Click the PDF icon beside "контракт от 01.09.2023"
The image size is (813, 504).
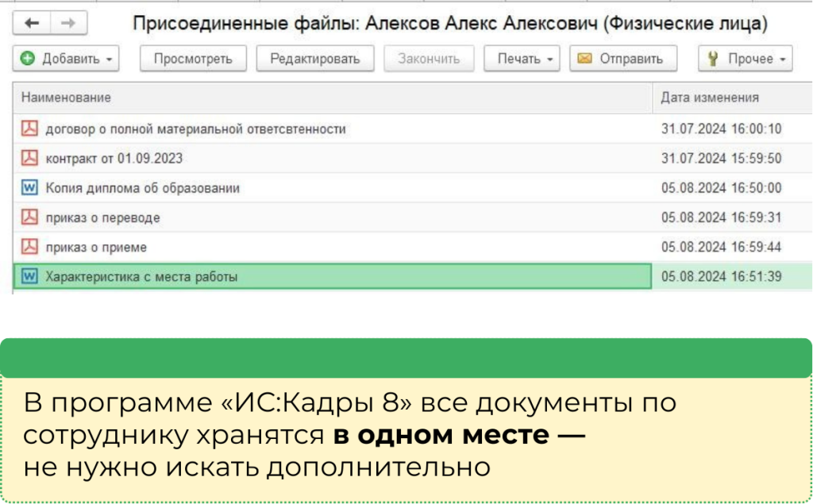[29, 157]
